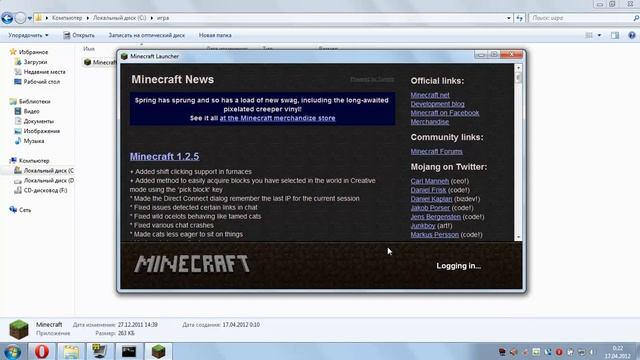Click the address bar refresh button
The height and width of the screenshot is (360, 640).
[x=519, y=18]
